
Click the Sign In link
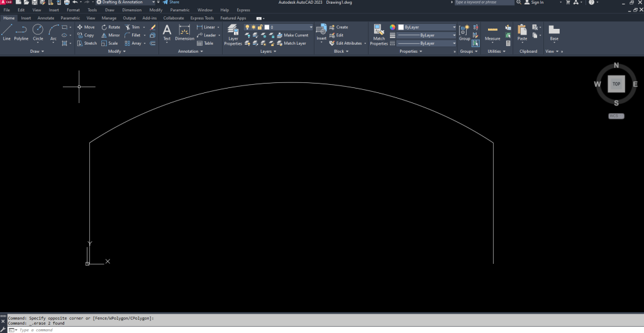tap(537, 3)
